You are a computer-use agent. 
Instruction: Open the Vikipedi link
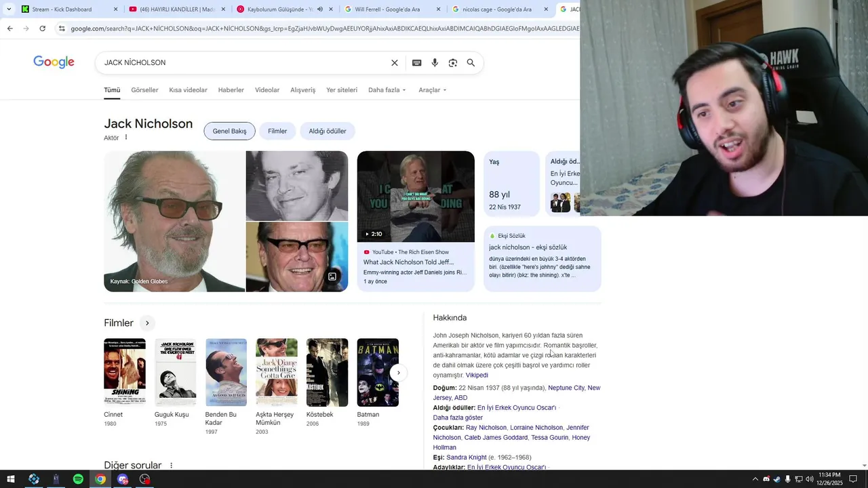[x=477, y=375]
